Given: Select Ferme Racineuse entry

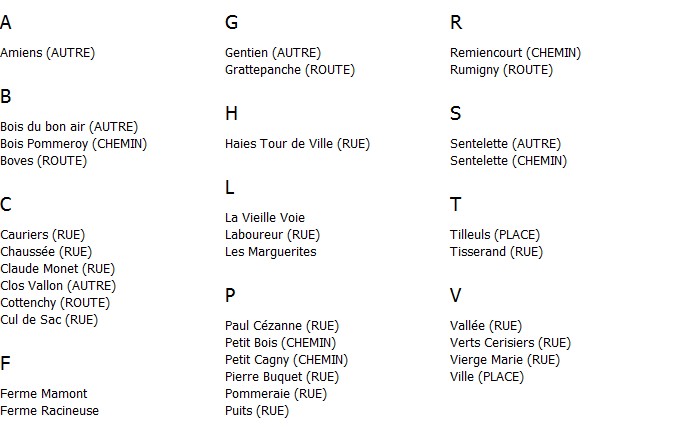Looking at the screenshot, I should click(50, 411).
